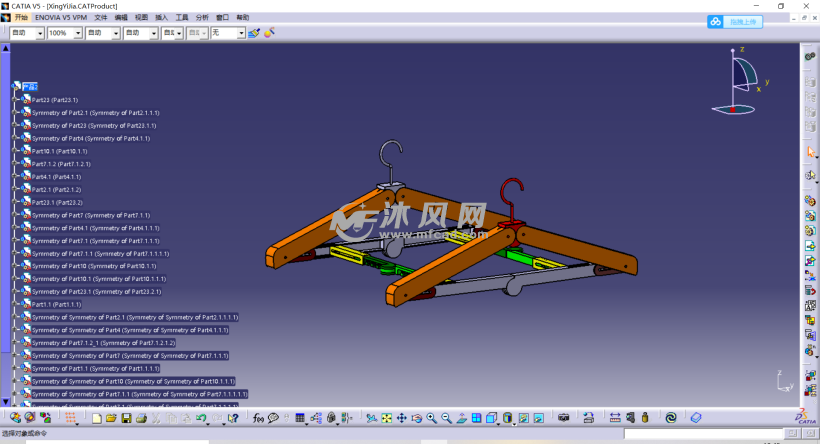The image size is (820, 444).
Task: Click the New document icon
Action: pyautogui.click(x=98, y=417)
